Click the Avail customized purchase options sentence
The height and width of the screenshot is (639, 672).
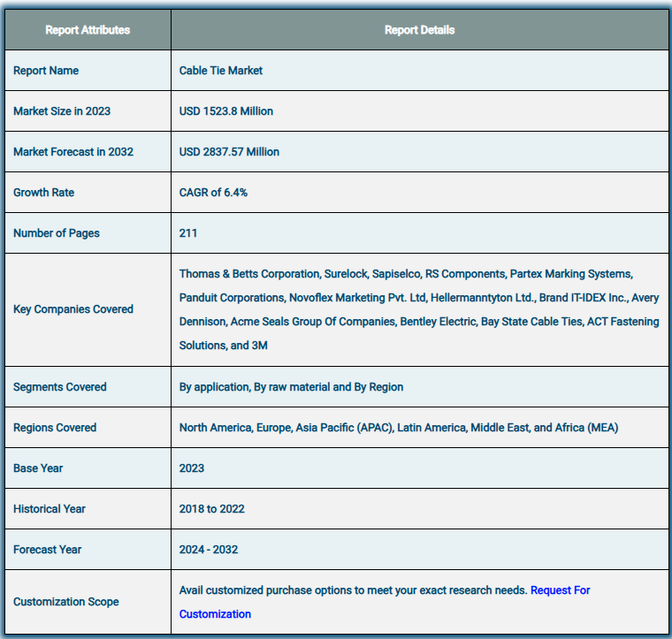[353, 590]
